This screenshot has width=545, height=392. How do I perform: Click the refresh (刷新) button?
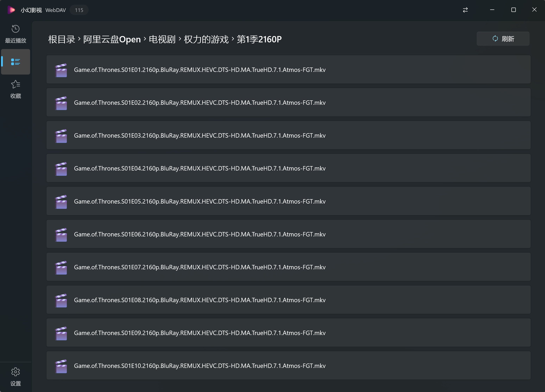click(x=503, y=39)
